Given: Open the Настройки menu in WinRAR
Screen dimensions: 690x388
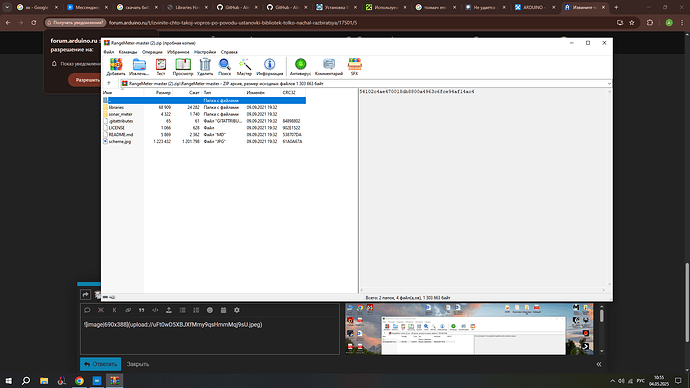Looking at the screenshot, I should (x=205, y=52).
